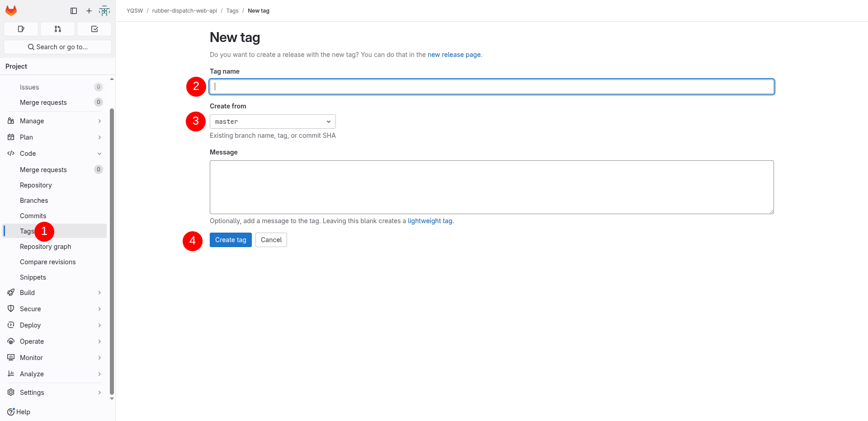Image resolution: width=868 pixels, height=421 pixels.
Task: Expand the Monitor section chevron
Action: (99, 358)
